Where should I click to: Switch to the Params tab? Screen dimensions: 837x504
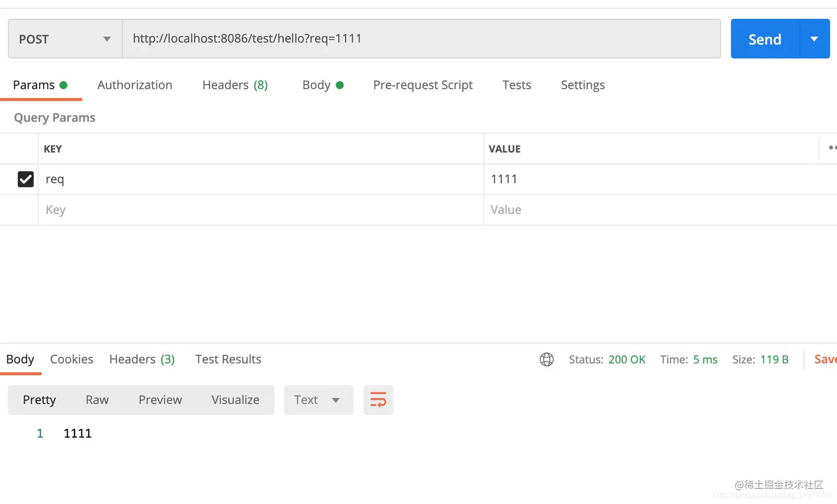click(x=40, y=85)
